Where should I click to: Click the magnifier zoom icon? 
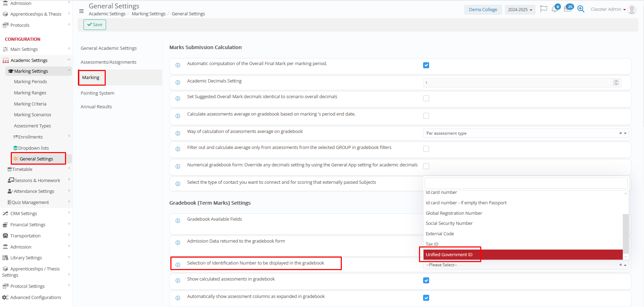point(581,9)
